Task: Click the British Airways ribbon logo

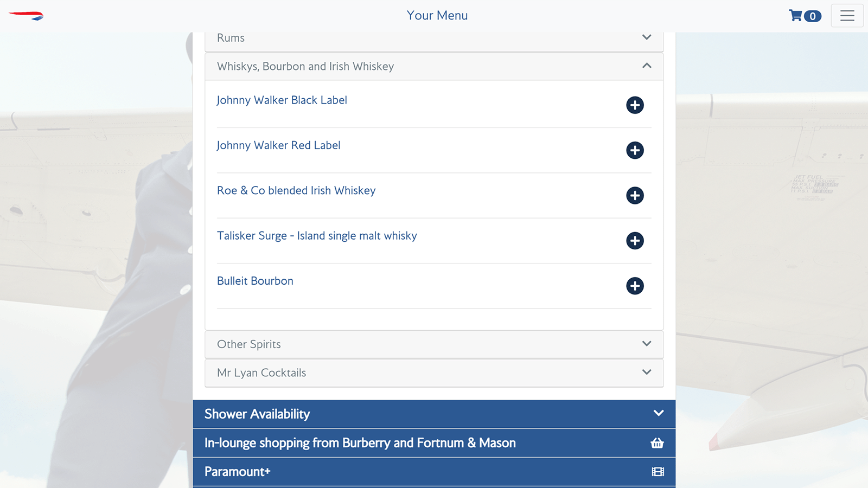Action: pyautogui.click(x=26, y=16)
